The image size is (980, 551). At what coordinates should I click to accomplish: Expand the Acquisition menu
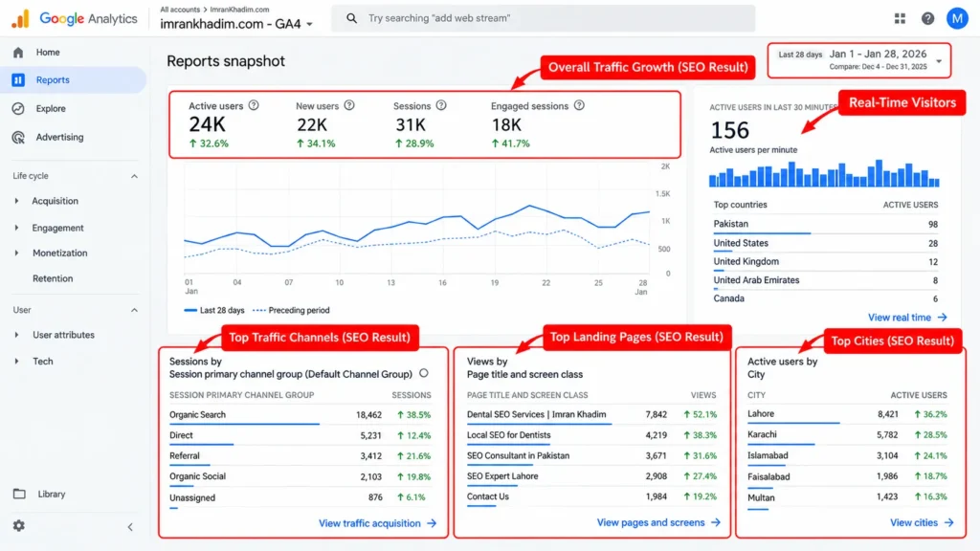tap(17, 201)
